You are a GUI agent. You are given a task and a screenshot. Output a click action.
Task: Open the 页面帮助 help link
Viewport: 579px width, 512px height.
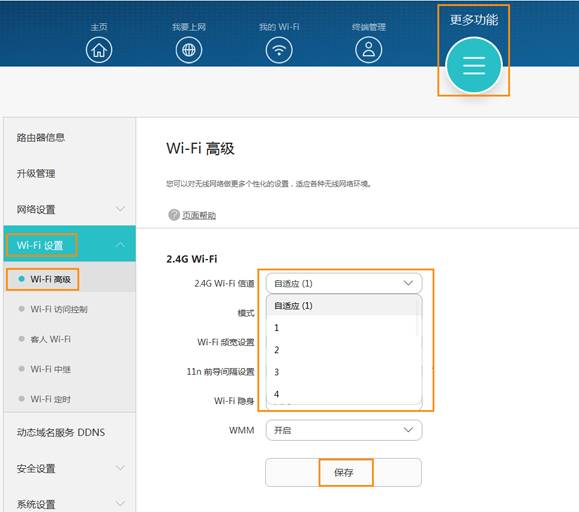point(199,215)
